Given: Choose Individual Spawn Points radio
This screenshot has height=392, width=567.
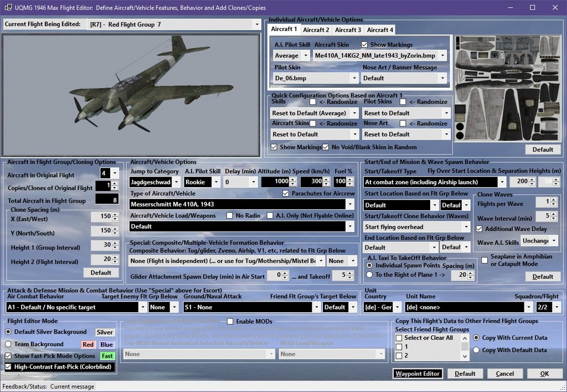Looking at the screenshot, I should 369,265.
